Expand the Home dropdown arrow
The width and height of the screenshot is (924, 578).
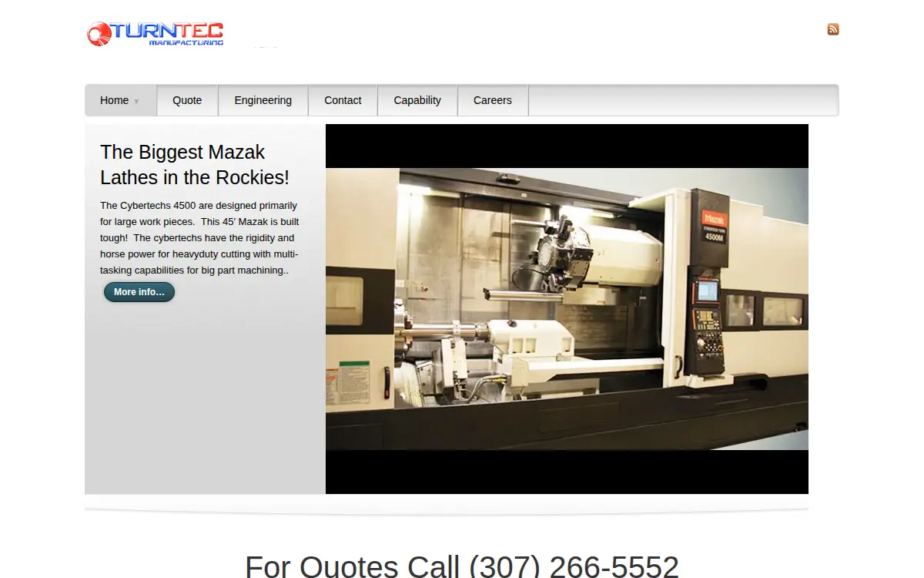coord(136,101)
